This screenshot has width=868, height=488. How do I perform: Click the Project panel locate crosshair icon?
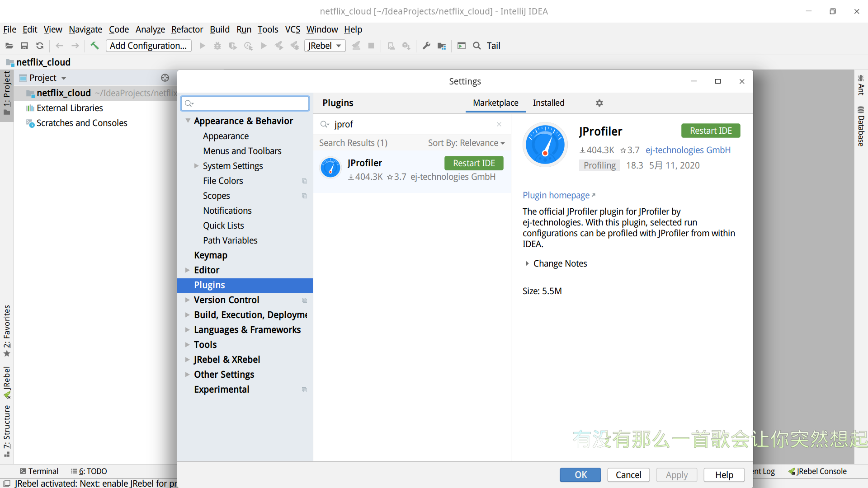coord(165,78)
